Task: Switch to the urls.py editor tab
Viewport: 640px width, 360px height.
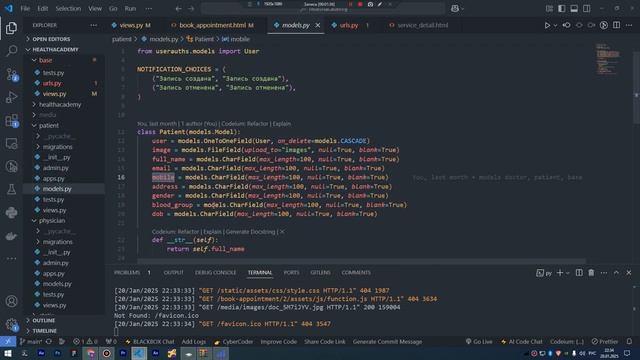Action: point(349,25)
